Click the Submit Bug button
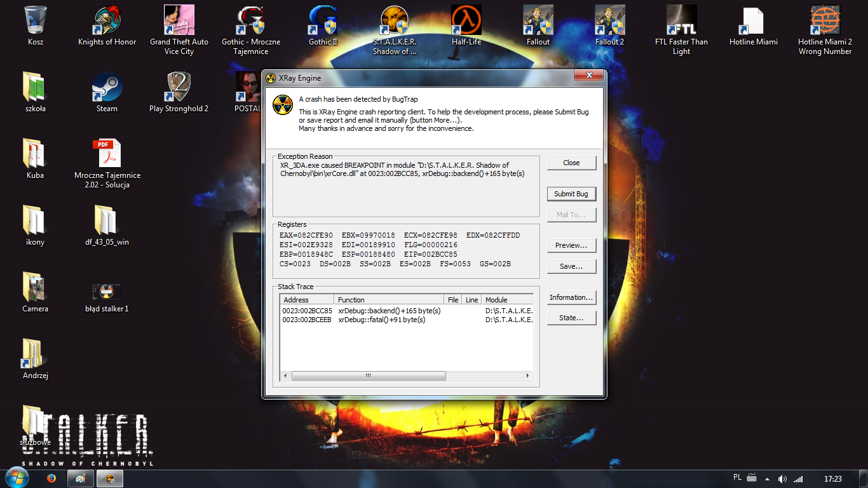The width and height of the screenshot is (868, 488). [571, 194]
